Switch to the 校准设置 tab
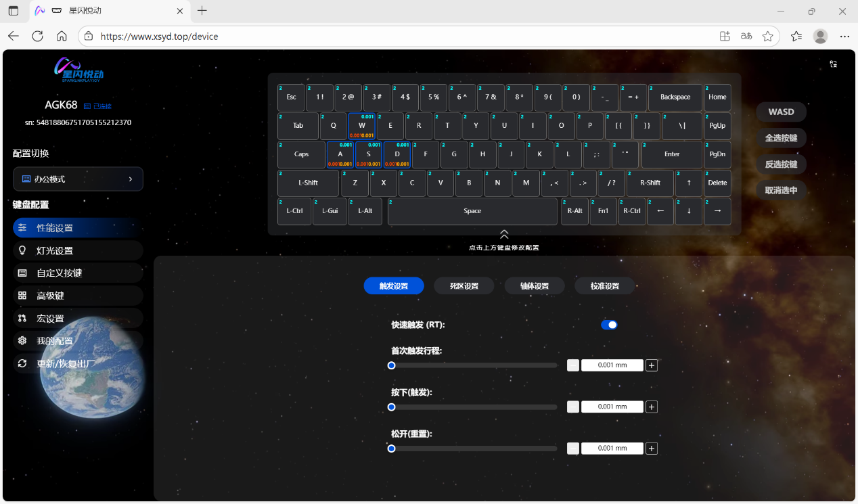The width and height of the screenshot is (858, 504). coord(605,286)
